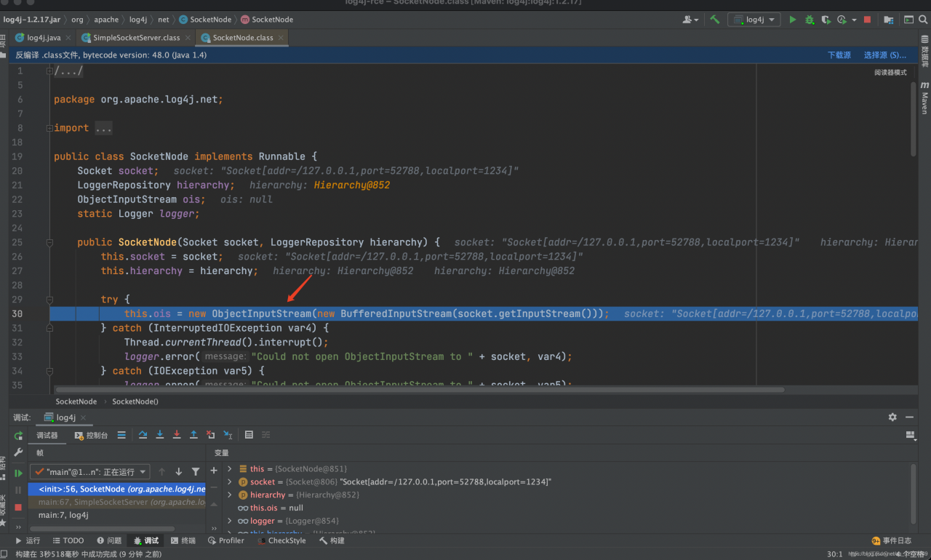Image resolution: width=931 pixels, height=560 pixels.
Task: Open Evaluate Expression calculator icon
Action: tap(249, 435)
